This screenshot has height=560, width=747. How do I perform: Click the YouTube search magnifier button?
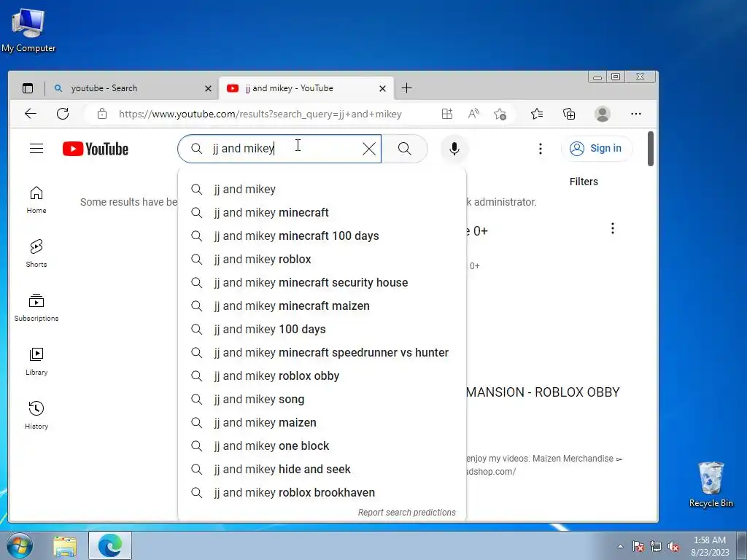(404, 149)
